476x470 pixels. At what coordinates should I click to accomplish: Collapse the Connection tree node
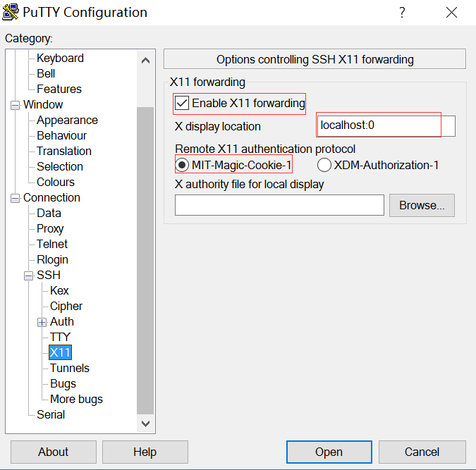(x=16, y=198)
